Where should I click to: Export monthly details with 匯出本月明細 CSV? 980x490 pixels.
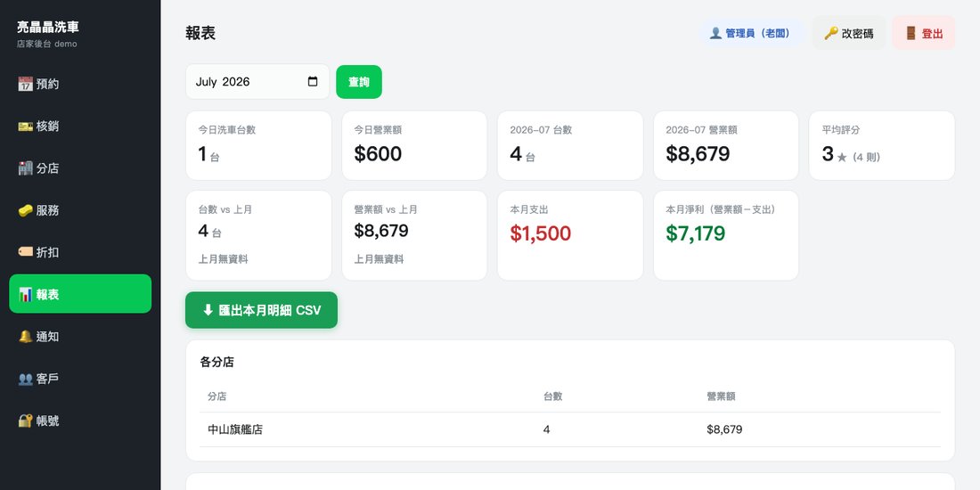point(261,310)
